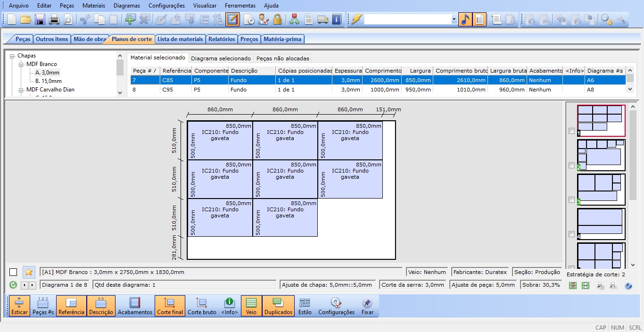Click the green refresh diagram icon
The image size is (644, 332).
(13, 285)
